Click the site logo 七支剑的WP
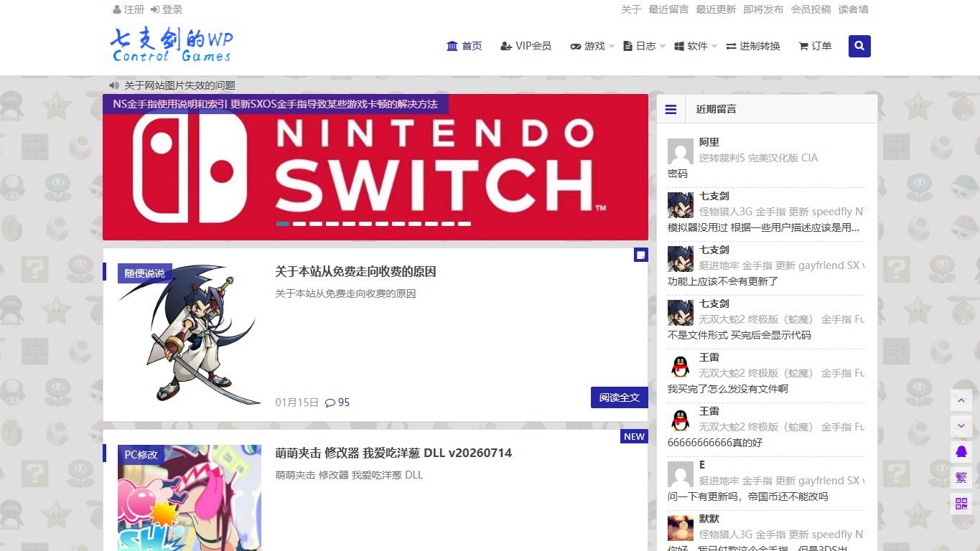 click(x=172, y=44)
